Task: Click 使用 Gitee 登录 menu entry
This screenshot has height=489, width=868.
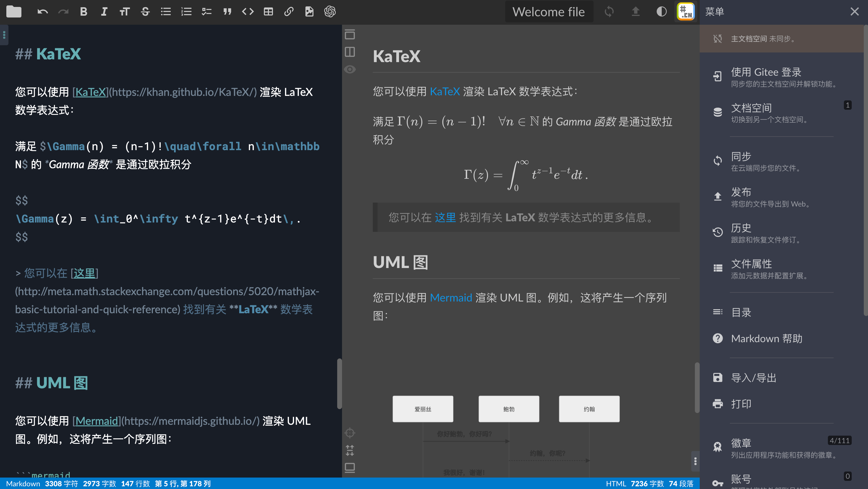Action: (782, 77)
